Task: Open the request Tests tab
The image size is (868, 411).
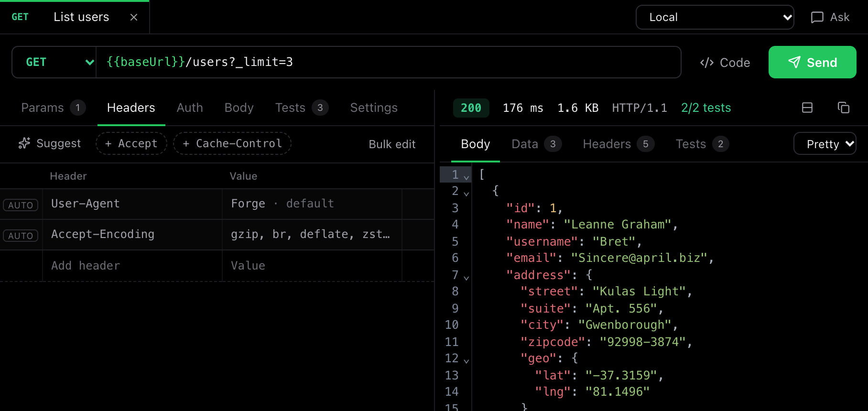Action: pos(302,108)
